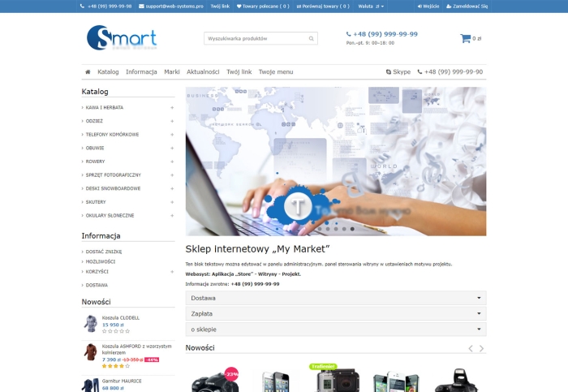This screenshot has height=392, width=568.
Task: Rate Koszula CLODELL using the star rating
Action: pos(115,331)
